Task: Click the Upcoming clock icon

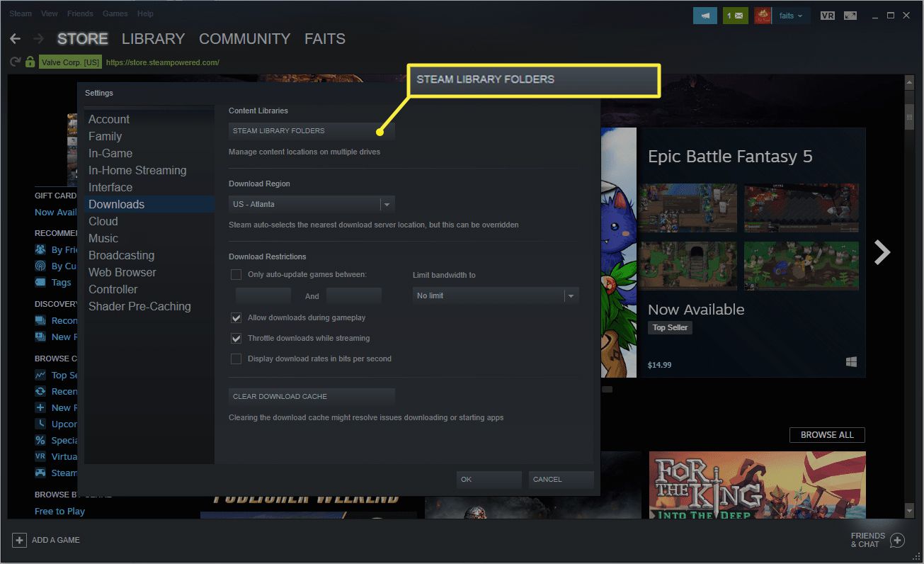Action: pyautogui.click(x=40, y=424)
